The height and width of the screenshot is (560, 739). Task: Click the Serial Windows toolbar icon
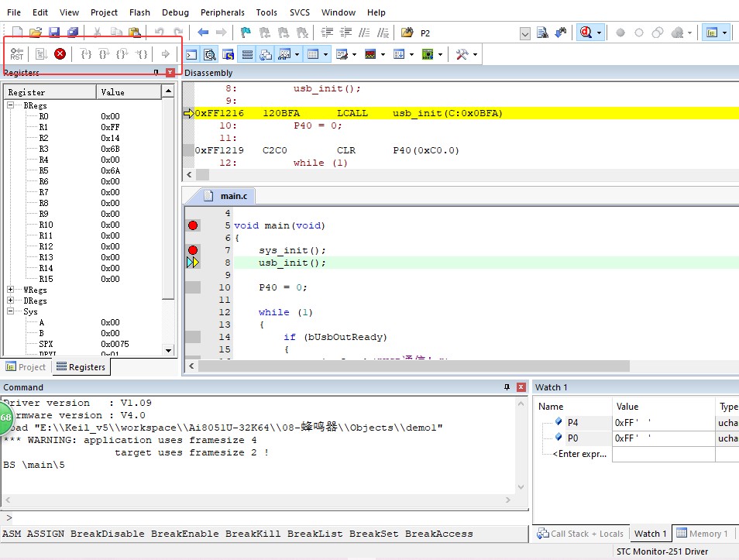coord(342,55)
